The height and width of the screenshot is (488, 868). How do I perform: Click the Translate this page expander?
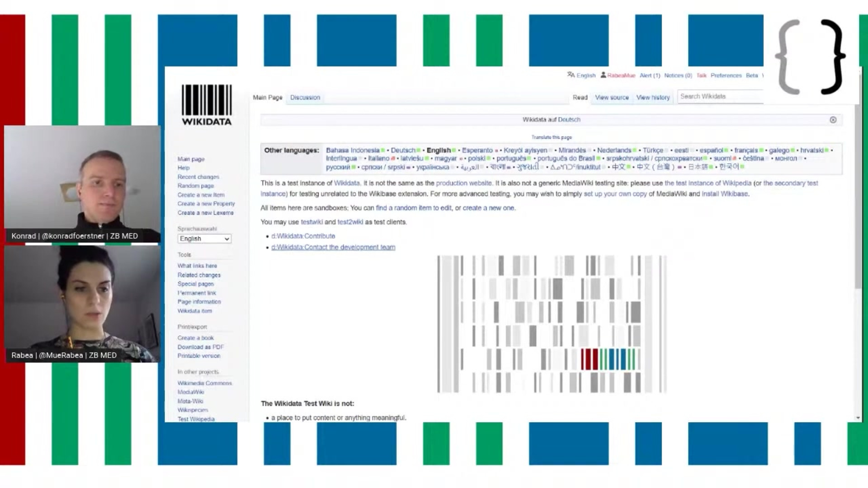tap(551, 137)
